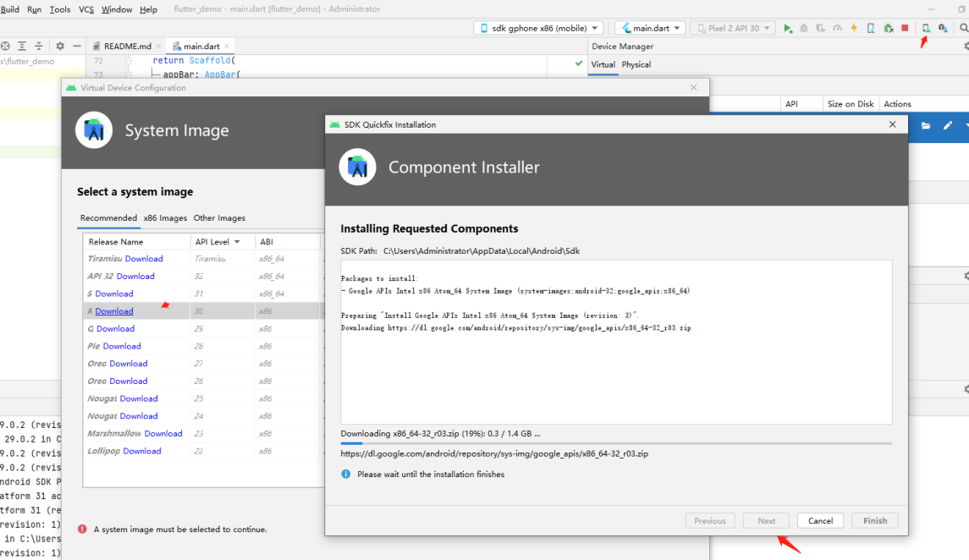
Task: Click the search magnifier icon
Action: pos(963,29)
